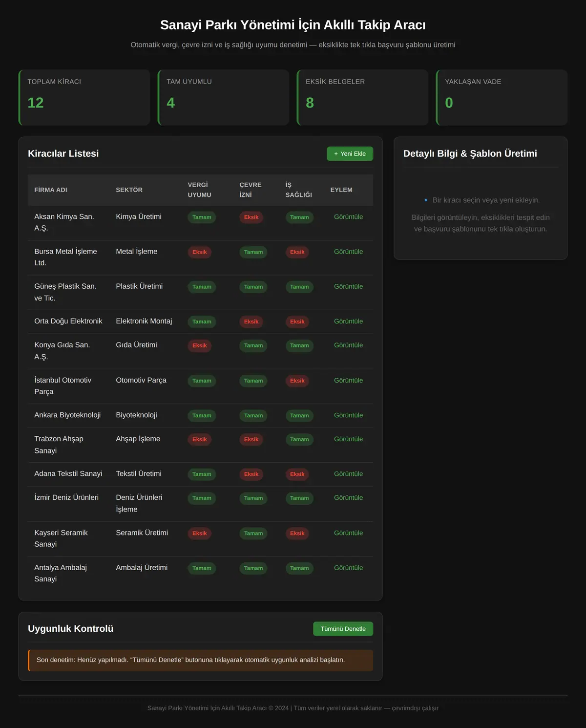Click Güneş Plastik's Tamam İş Sağlığı badge

[299, 287]
